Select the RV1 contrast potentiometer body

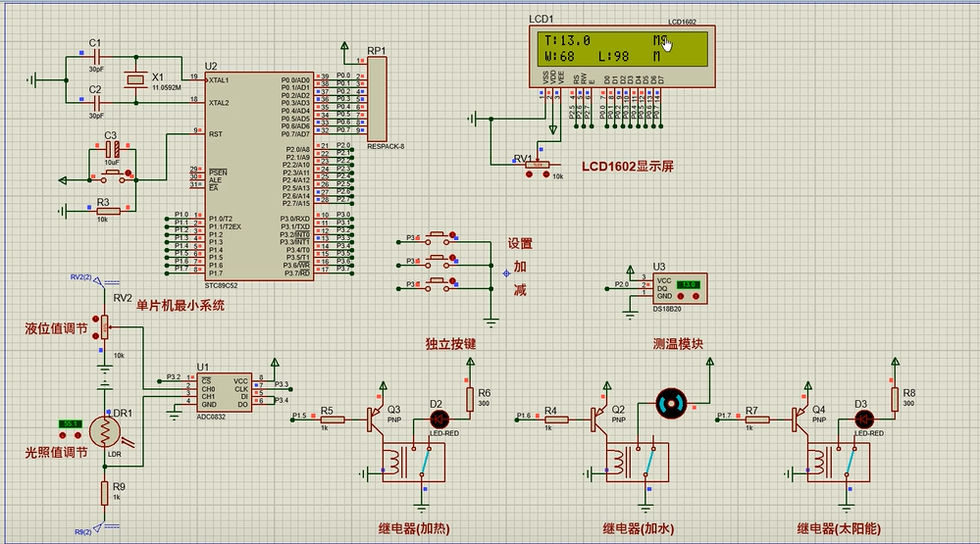pyautogui.click(x=537, y=164)
